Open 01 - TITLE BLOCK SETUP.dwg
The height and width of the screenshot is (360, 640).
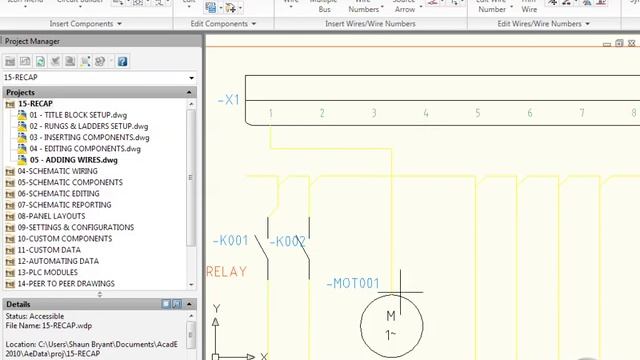pyautogui.click(x=78, y=115)
